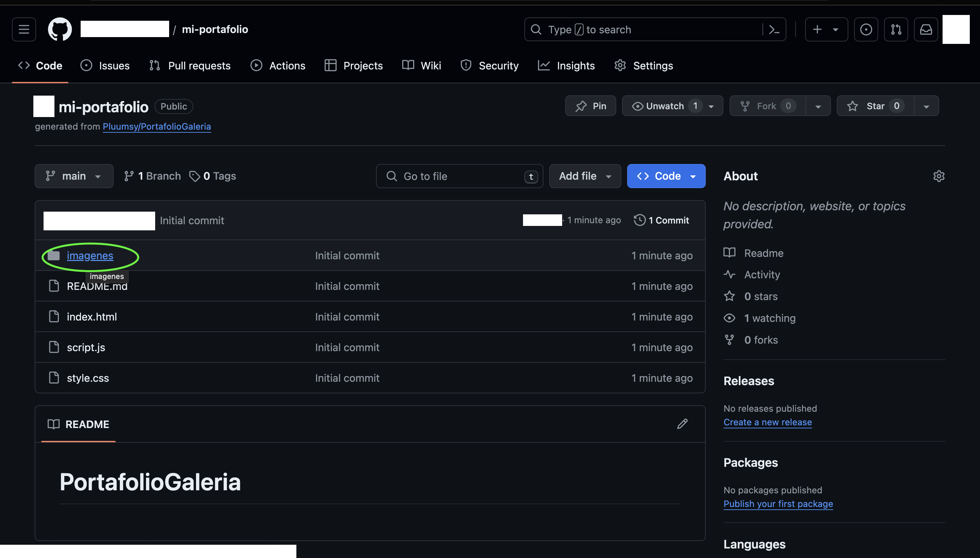Click the imagenes folder icon

click(x=54, y=256)
